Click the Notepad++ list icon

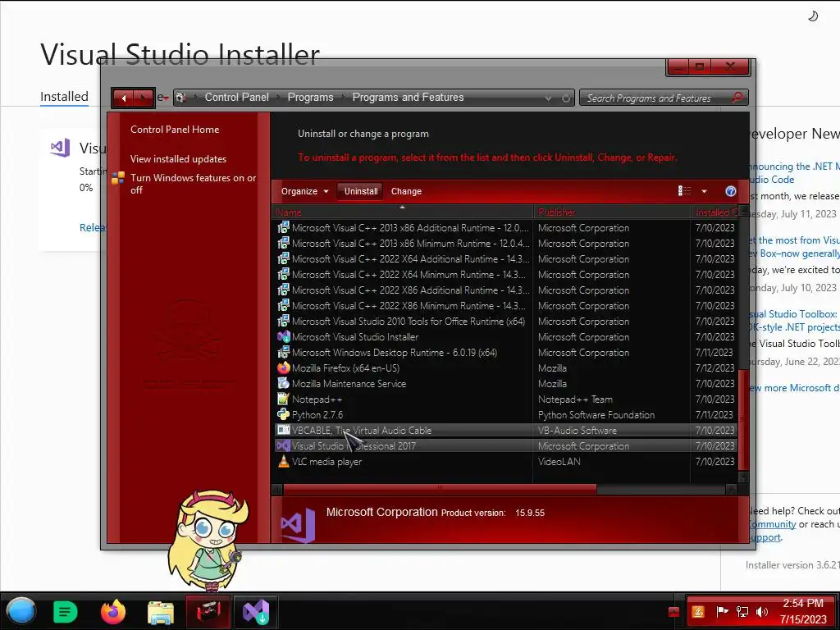[x=283, y=399]
